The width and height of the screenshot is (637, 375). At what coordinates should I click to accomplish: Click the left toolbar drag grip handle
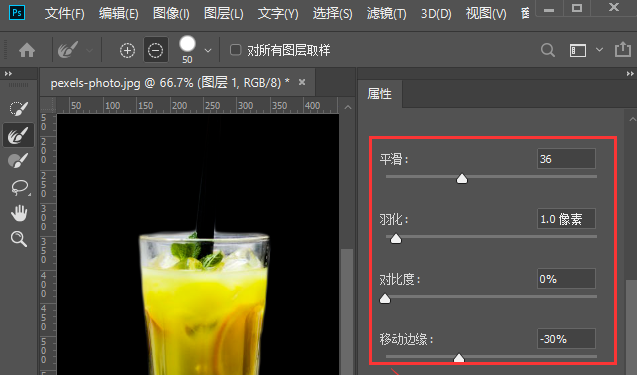[x=19, y=85]
